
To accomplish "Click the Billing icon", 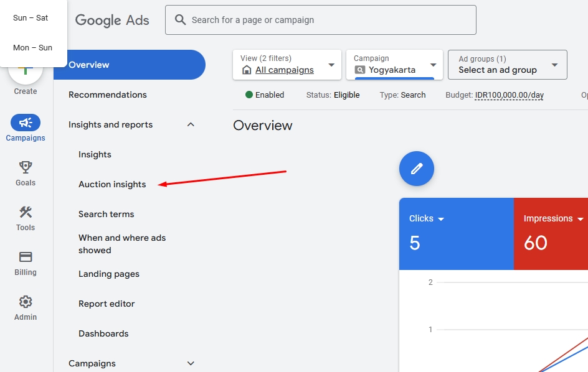I will [x=25, y=257].
